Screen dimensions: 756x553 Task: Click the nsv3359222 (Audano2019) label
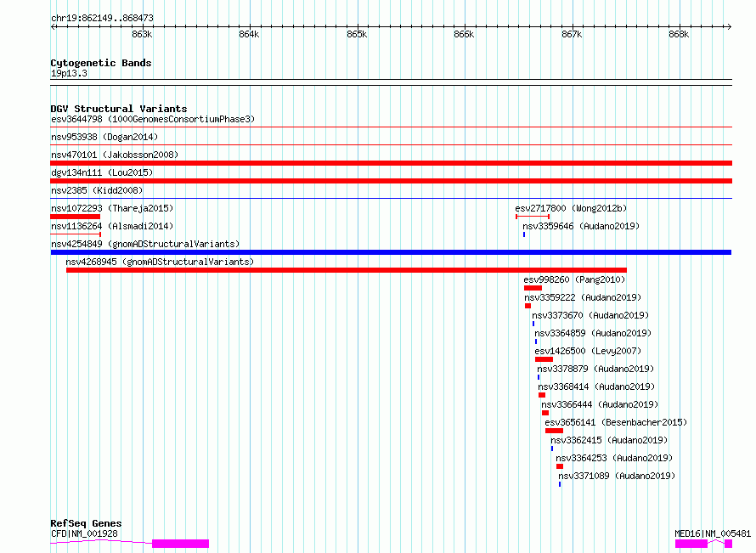tap(583, 297)
